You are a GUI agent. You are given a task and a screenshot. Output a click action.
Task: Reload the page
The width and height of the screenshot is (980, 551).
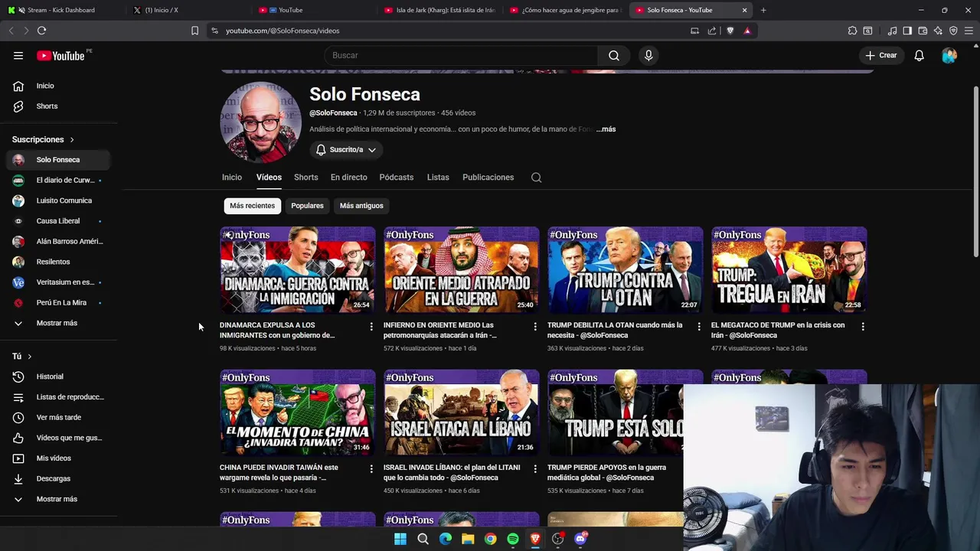tap(41, 31)
